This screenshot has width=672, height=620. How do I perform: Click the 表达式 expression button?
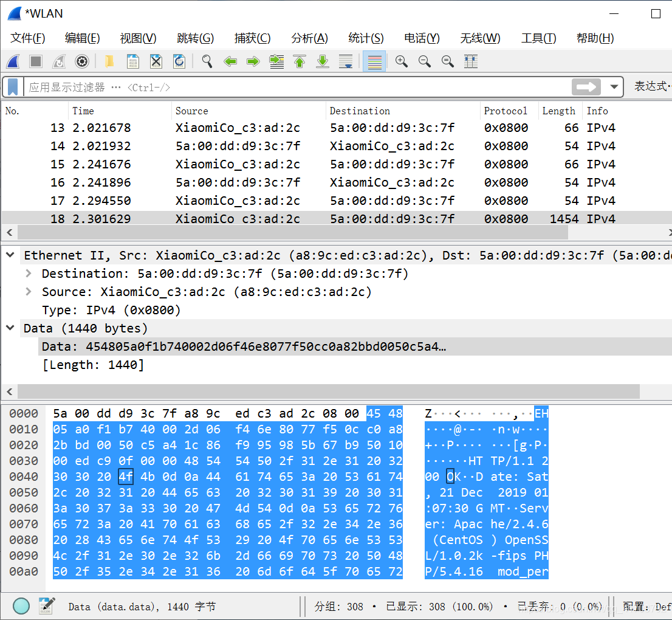point(653,86)
